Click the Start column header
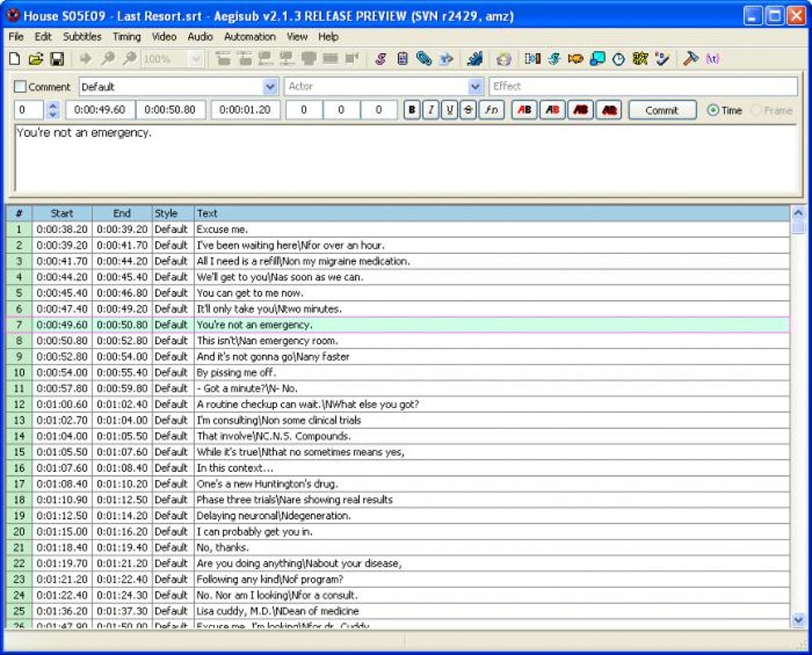Image resolution: width=812 pixels, height=655 pixels. (x=62, y=213)
